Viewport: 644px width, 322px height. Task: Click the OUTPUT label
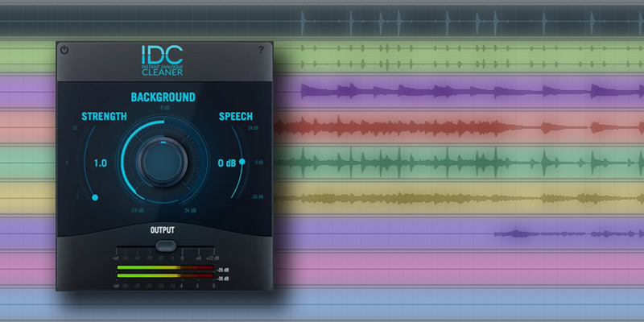[x=163, y=230]
